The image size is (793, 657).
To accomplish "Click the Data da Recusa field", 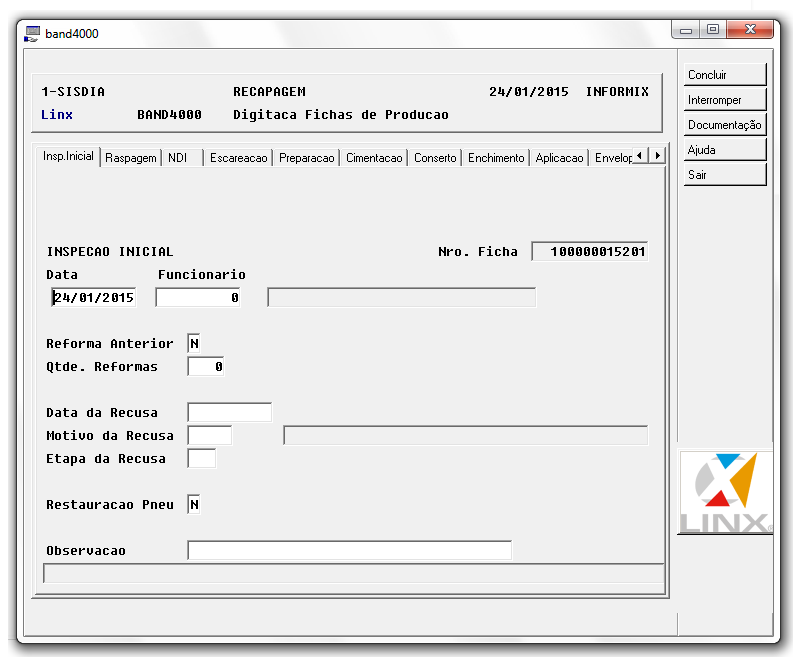I will point(230,412).
